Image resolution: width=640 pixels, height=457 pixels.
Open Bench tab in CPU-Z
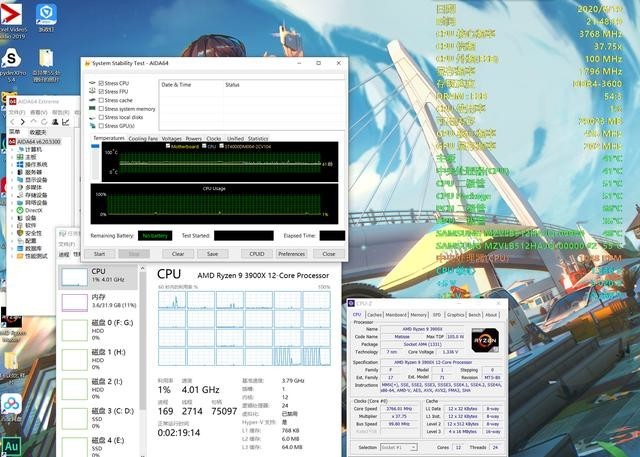click(x=474, y=315)
